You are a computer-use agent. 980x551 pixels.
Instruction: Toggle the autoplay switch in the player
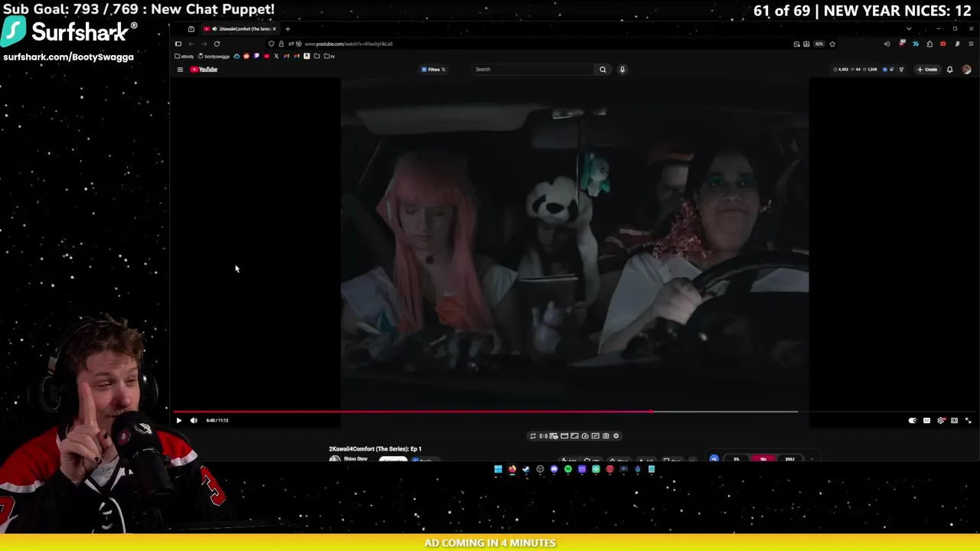[913, 420]
